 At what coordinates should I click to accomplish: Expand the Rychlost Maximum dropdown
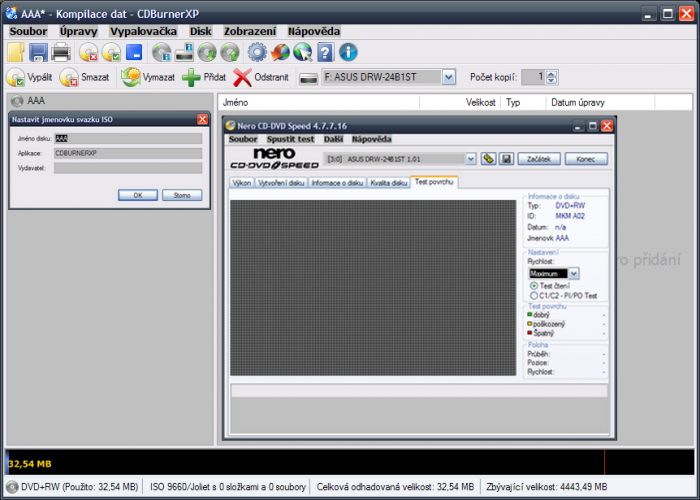pyautogui.click(x=574, y=273)
